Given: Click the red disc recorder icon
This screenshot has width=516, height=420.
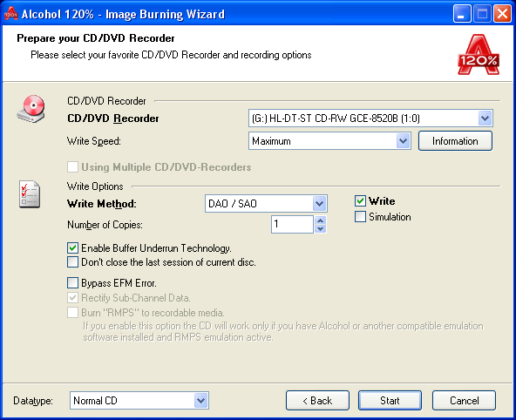Looking at the screenshot, I should (31, 109).
